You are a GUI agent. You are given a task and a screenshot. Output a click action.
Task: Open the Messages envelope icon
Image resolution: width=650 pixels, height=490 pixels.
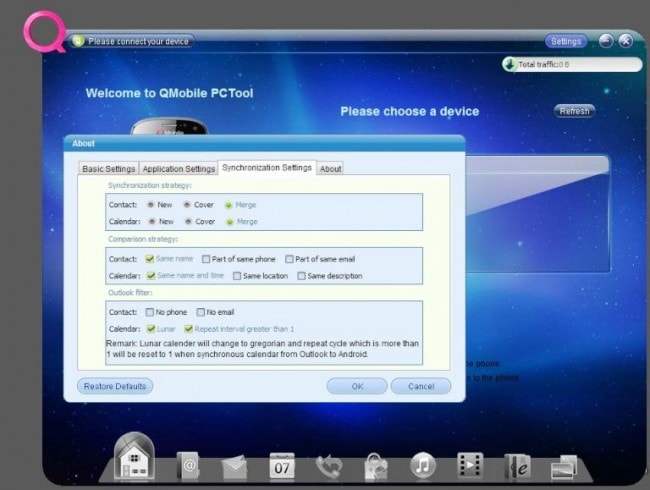pos(234,467)
